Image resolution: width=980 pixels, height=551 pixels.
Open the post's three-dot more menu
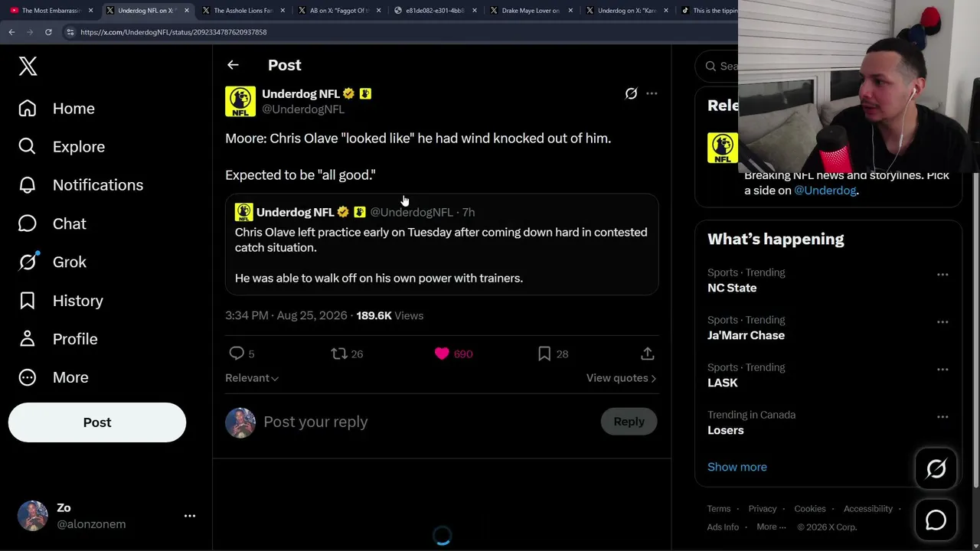click(652, 93)
